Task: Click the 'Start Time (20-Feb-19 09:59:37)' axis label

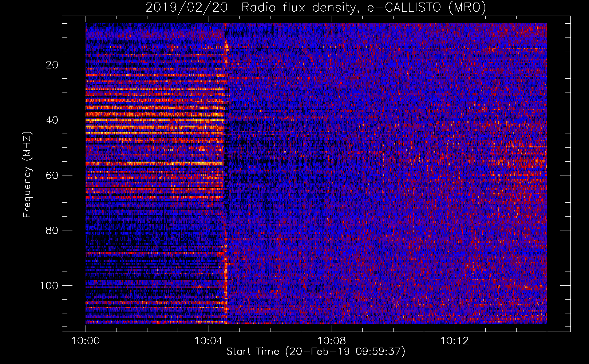Action: point(316,352)
